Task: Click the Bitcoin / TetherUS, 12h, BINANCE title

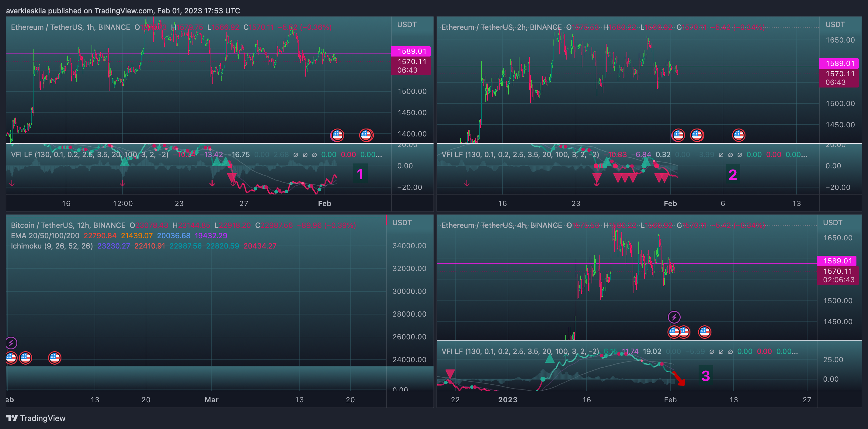Action: pyautogui.click(x=68, y=225)
